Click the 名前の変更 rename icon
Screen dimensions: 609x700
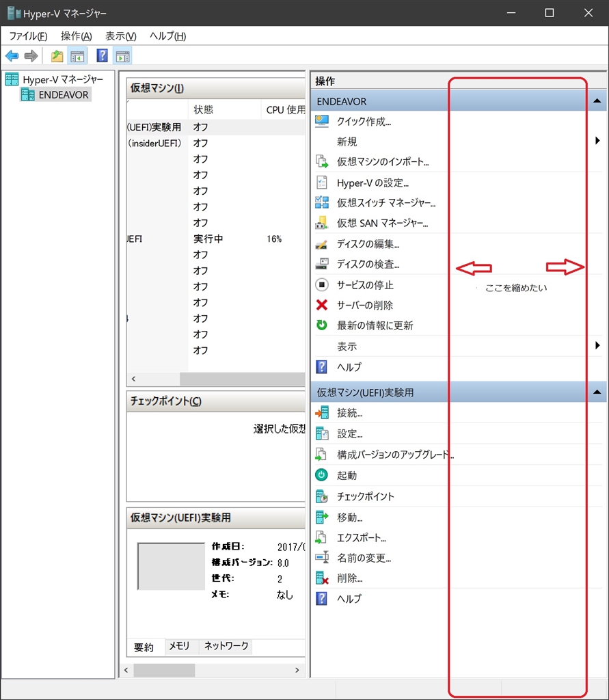322,558
